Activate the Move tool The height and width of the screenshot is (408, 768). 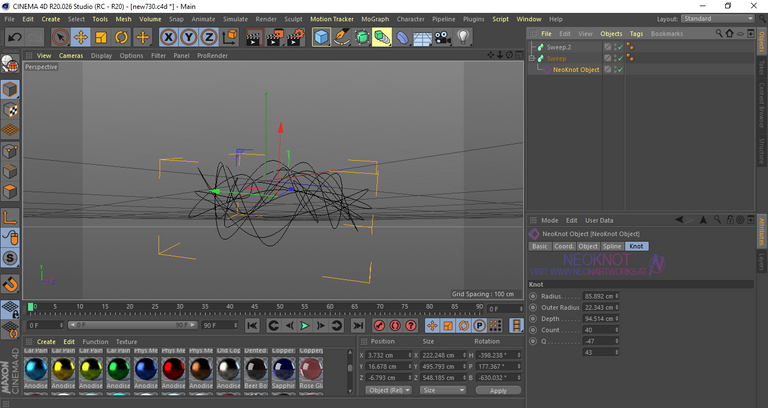(x=81, y=37)
